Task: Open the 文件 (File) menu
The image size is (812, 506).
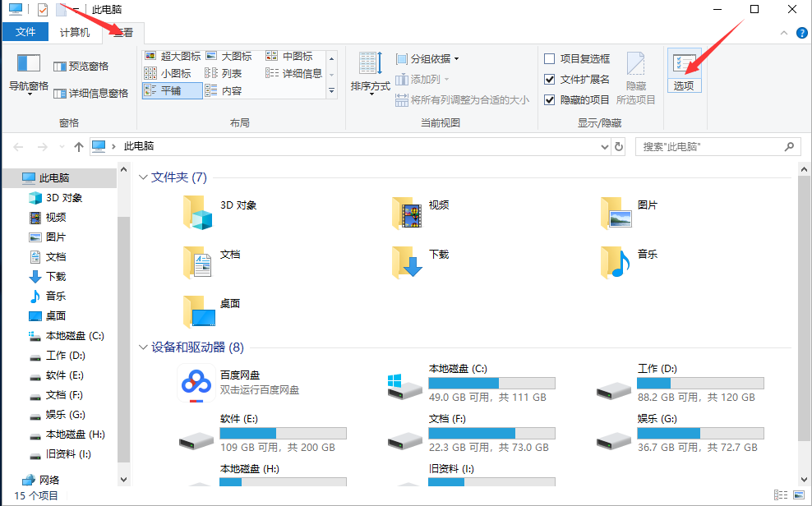Action: pos(25,31)
